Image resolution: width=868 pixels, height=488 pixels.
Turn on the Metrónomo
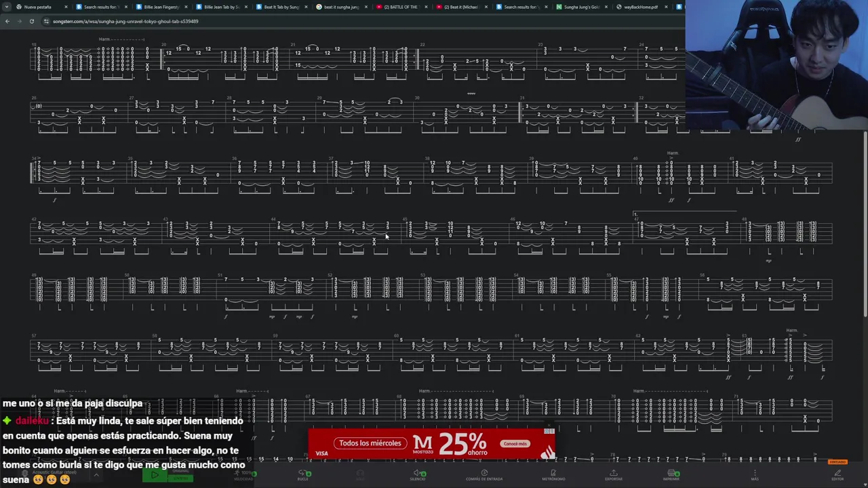tap(553, 475)
